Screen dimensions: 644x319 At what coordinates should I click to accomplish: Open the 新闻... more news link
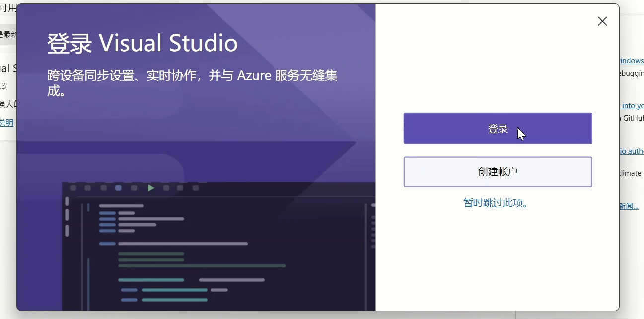tap(629, 206)
